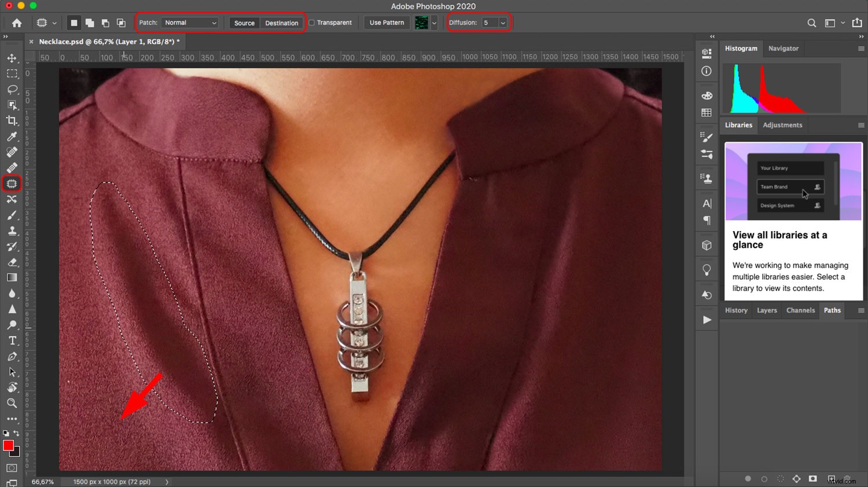Select the Patch tool in the toolbar
This screenshot has height=487, width=868.
[13, 184]
